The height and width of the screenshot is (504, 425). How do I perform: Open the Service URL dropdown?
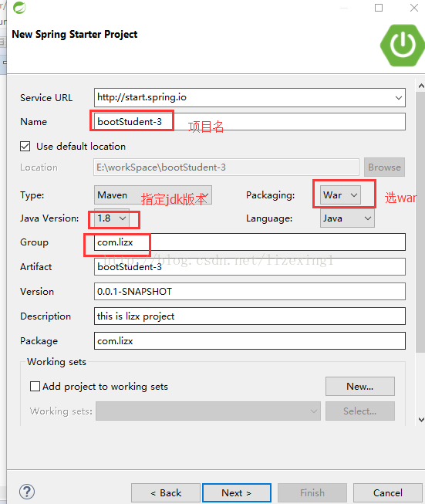click(398, 97)
